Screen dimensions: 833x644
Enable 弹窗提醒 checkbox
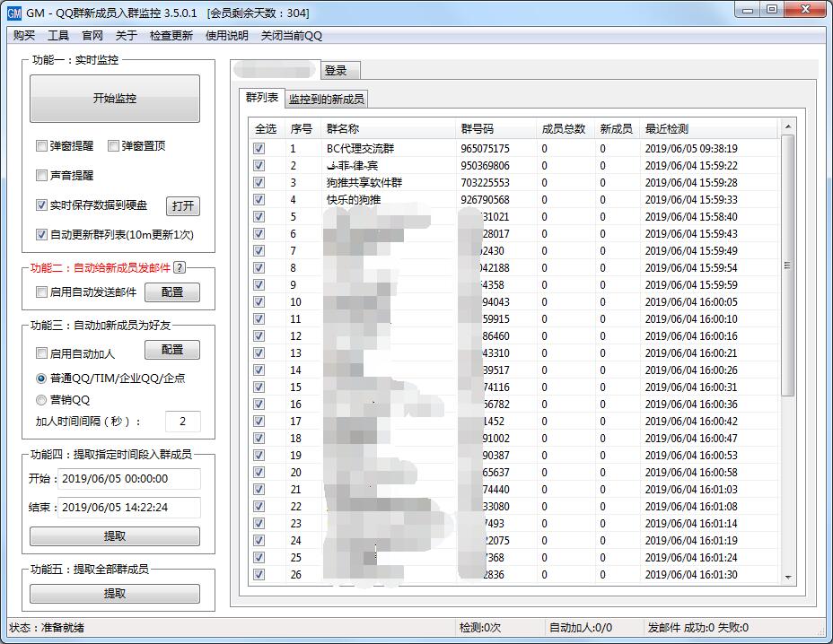point(41,146)
